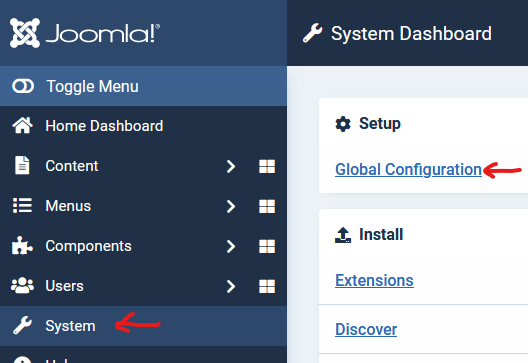528x363 pixels.
Task: Click the Users group icon
Action: 22,286
